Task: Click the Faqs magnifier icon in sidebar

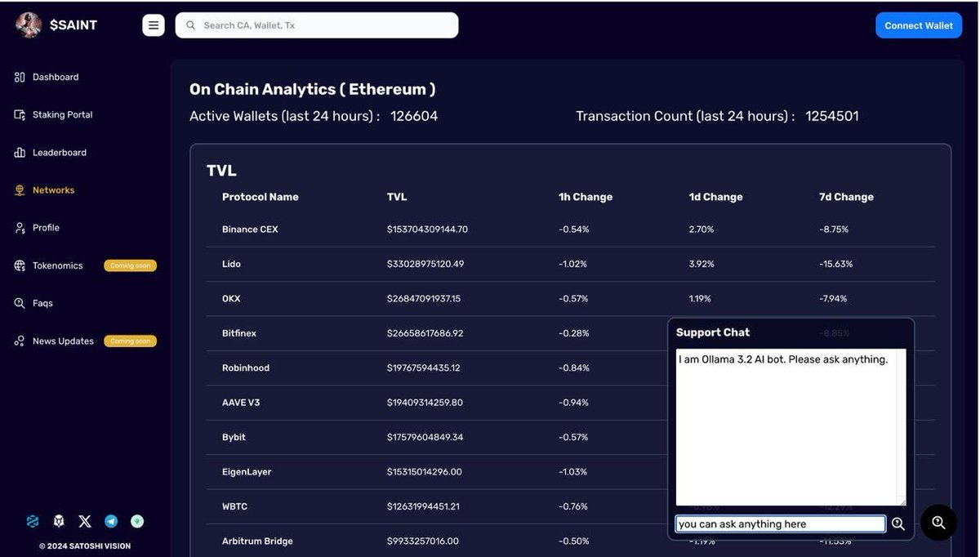Action: [20, 303]
